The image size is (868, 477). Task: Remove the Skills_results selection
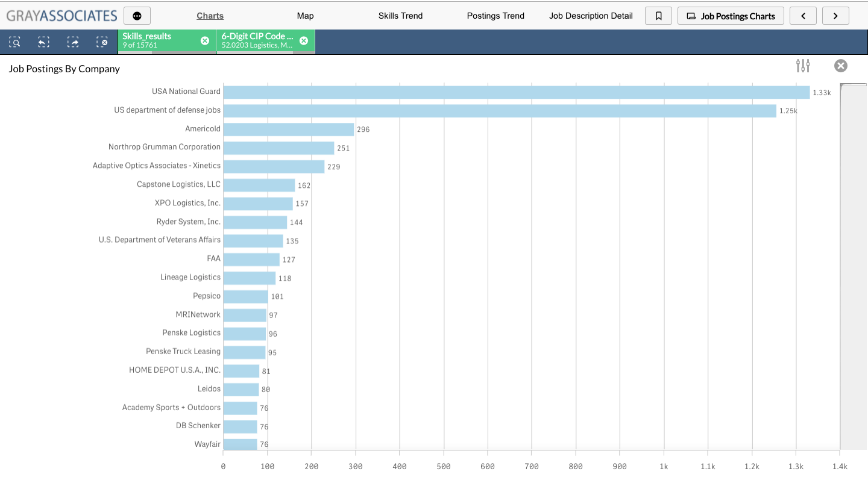(x=205, y=41)
